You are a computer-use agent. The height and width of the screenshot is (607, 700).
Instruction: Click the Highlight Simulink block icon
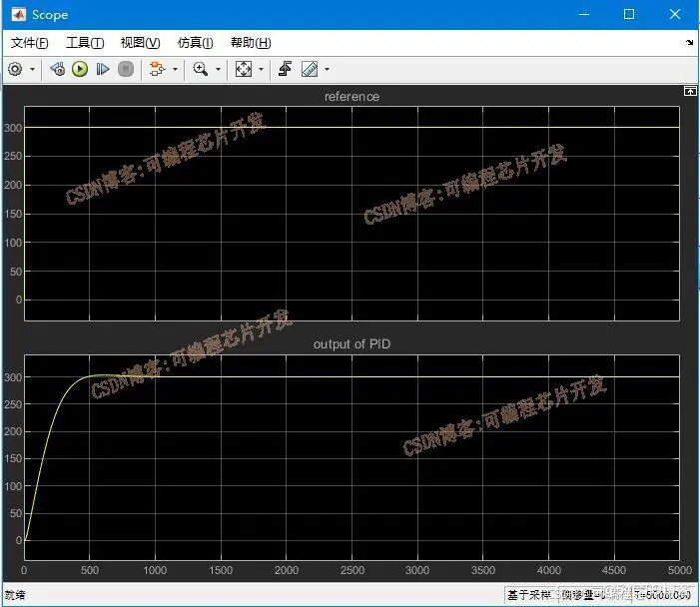click(157, 69)
